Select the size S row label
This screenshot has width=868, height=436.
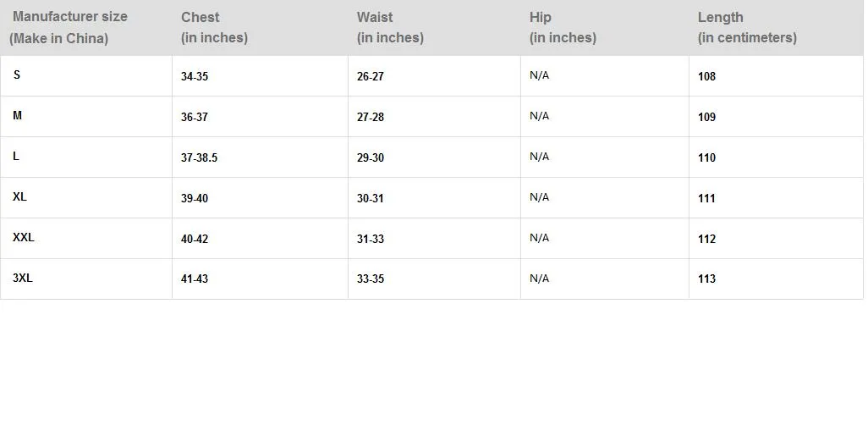coord(17,75)
